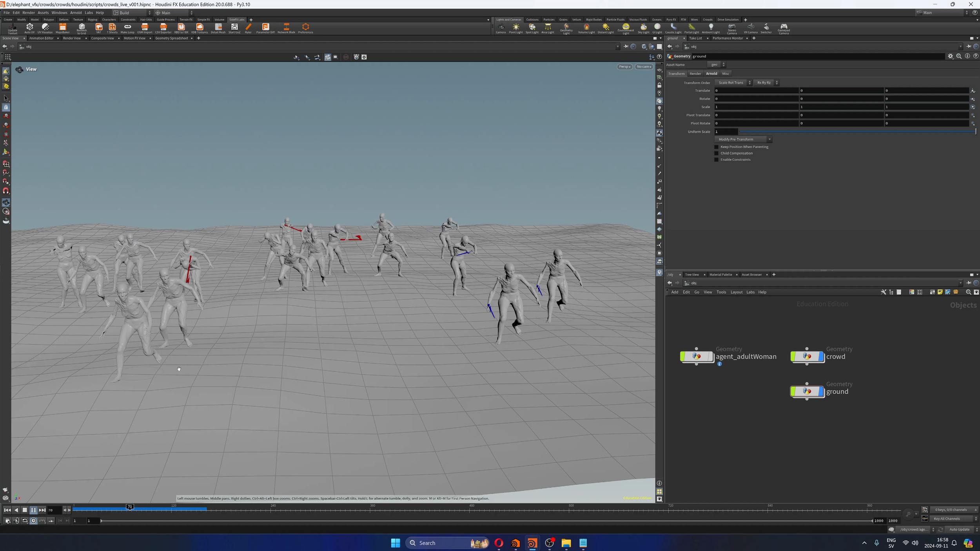Check the Child Compensation option
The height and width of the screenshot is (551, 980).
pyautogui.click(x=717, y=153)
